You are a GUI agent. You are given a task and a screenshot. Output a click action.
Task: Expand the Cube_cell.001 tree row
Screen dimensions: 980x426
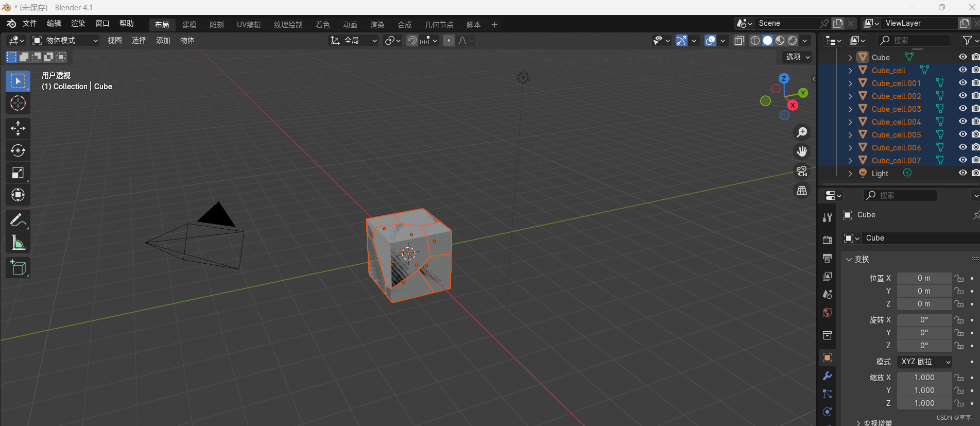tap(850, 83)
